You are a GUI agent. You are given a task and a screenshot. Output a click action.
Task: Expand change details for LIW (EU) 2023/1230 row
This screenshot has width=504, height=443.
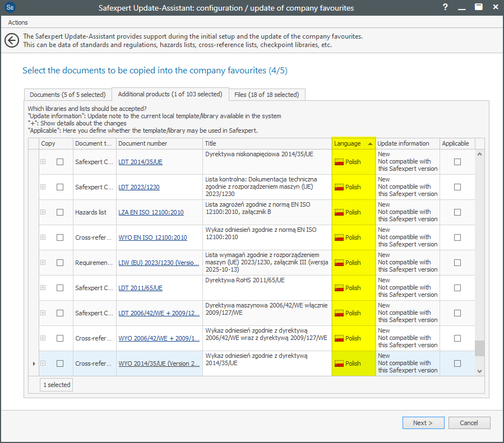[x=43, y=263]
